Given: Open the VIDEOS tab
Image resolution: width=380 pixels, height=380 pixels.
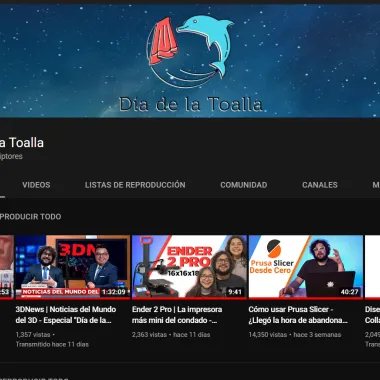Looking at the screenshot, I should (36, 185).
